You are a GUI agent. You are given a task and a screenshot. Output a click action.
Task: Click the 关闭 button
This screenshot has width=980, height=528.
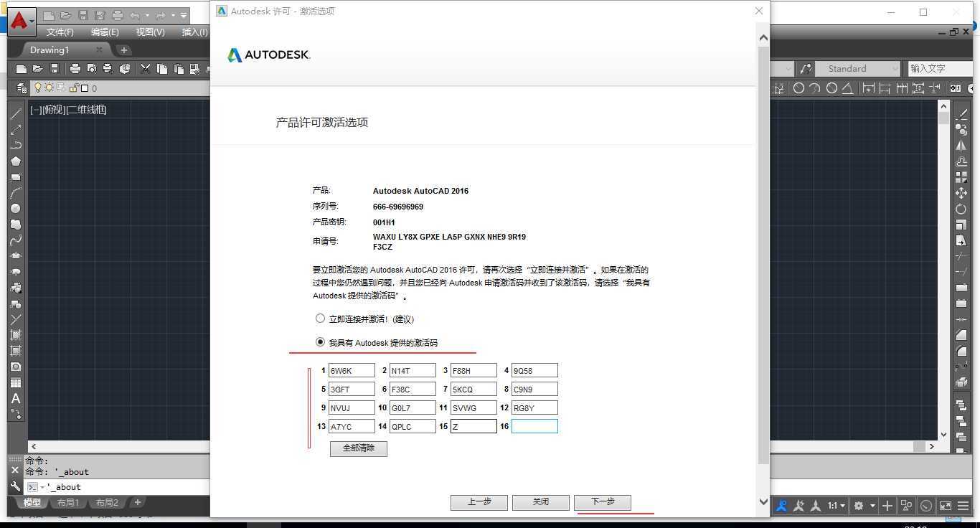(x=541, y=502)
